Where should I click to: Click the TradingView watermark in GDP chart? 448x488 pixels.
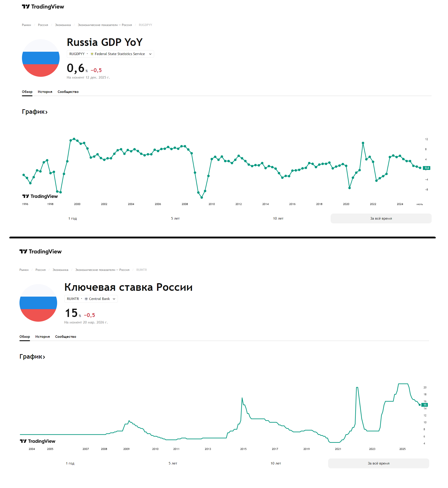pyautogui.click(x=40, y=196)
